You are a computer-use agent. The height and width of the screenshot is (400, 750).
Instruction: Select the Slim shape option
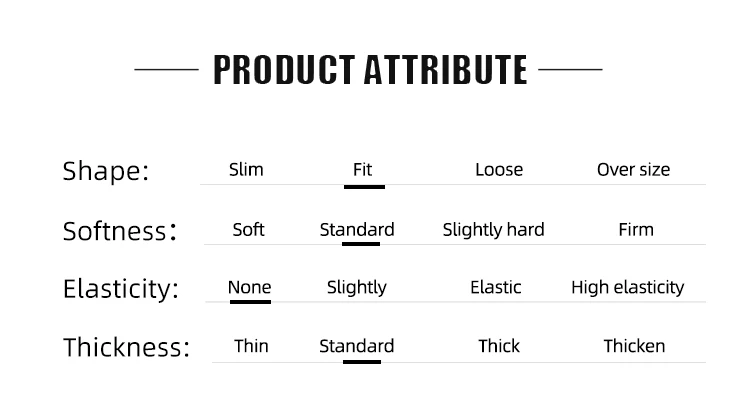246,169
